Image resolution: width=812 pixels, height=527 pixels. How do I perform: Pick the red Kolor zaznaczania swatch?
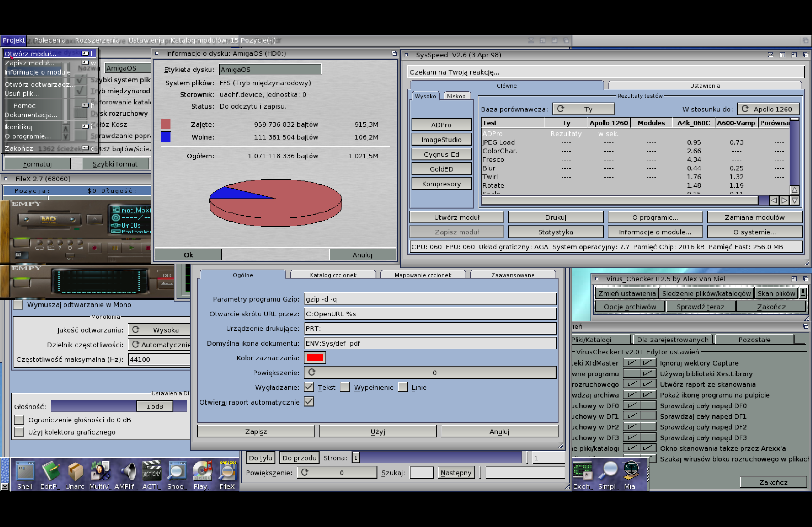point(315,358)
